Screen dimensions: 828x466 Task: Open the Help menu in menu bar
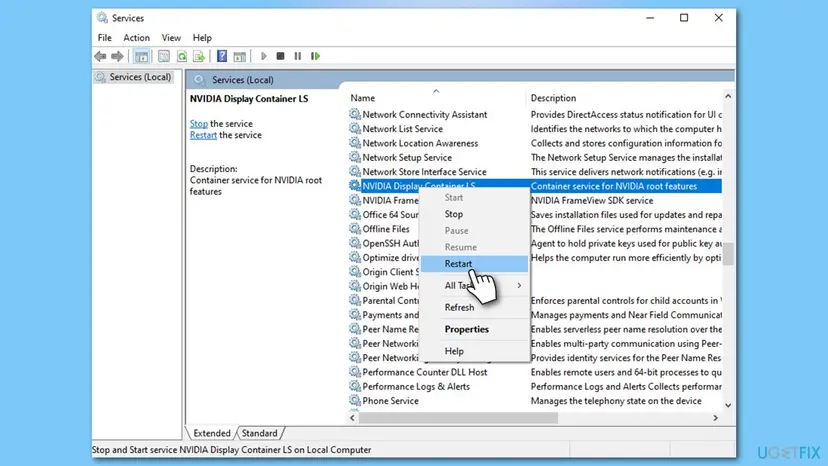tap(202, 38)
